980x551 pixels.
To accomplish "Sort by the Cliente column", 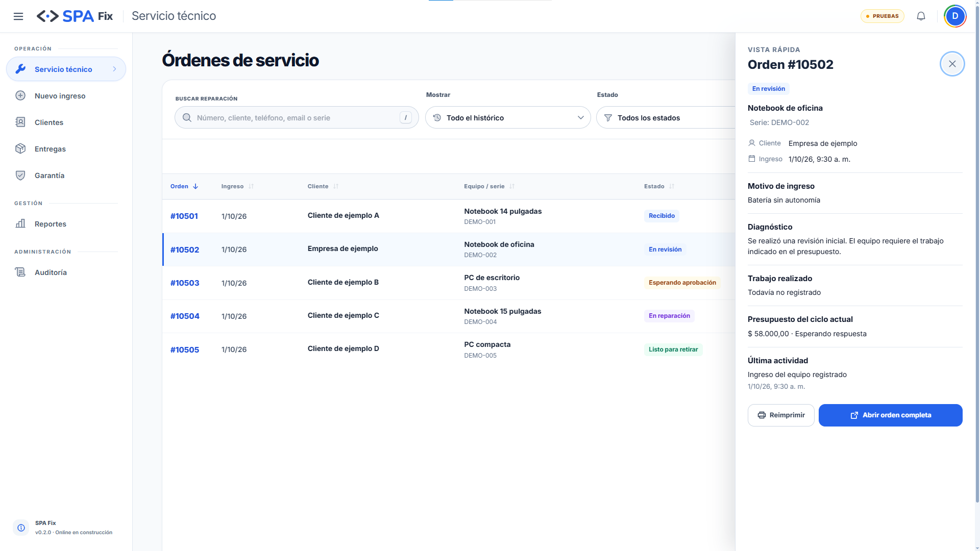I will coord(323,186).
